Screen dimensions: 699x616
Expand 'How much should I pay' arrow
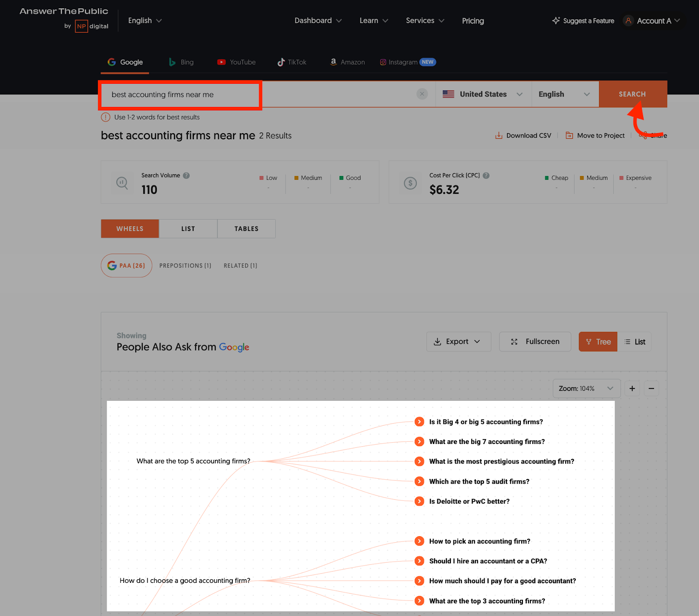click(x=419, y=581)
